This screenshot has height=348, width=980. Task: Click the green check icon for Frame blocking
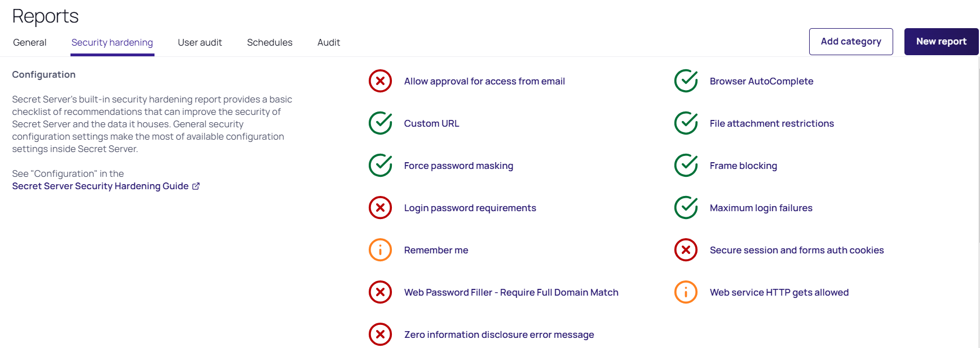click(x=686, y=166)
